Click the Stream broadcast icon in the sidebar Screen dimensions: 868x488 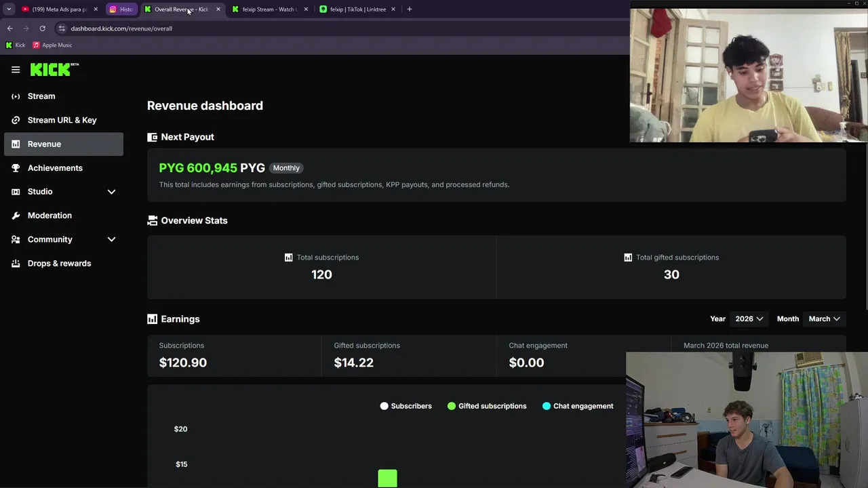16,96
